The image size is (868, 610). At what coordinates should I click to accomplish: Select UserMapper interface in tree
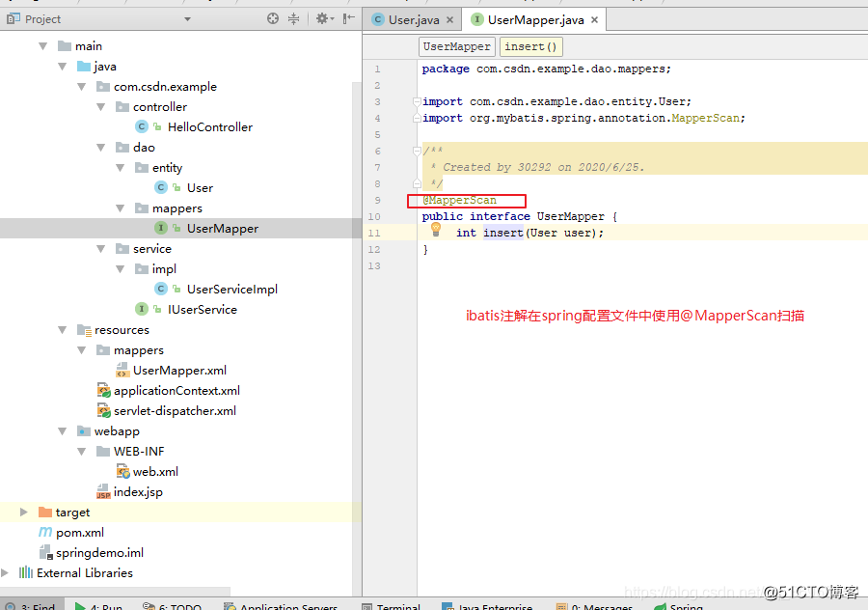point(223,228)
